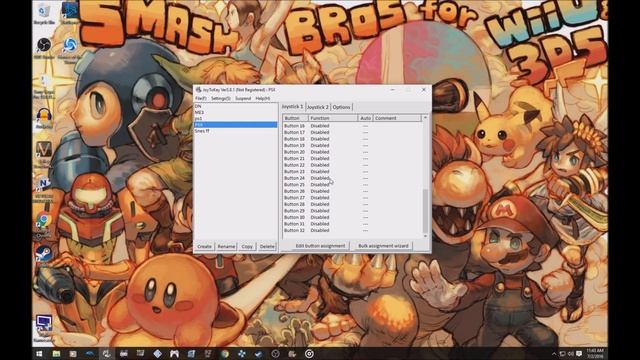
Task: Select the Button 29 row
Action: coord(352,211)
